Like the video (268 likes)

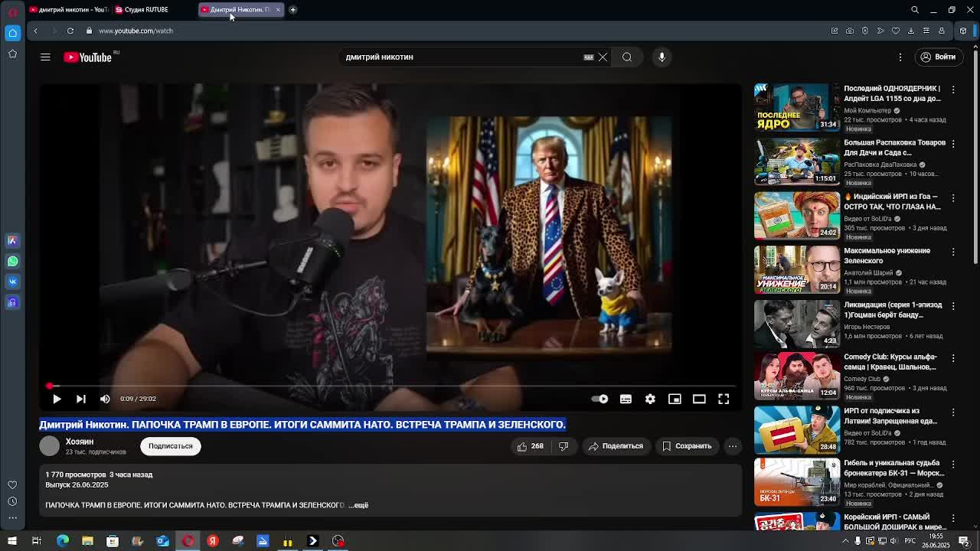530,446
